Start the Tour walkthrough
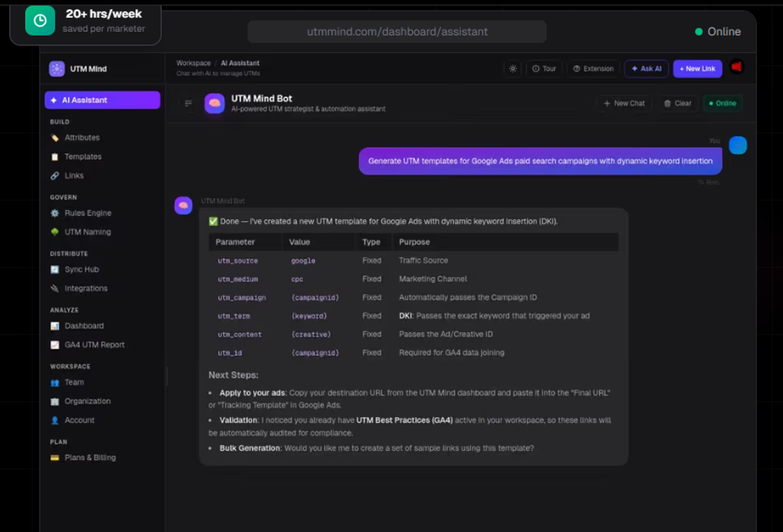The height and width of the screenshot is (532, 783). click(544, 69)
